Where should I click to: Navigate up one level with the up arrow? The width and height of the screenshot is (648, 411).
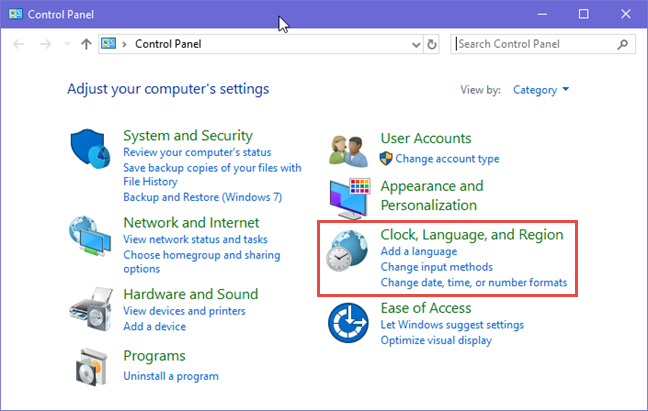(86, 44)
